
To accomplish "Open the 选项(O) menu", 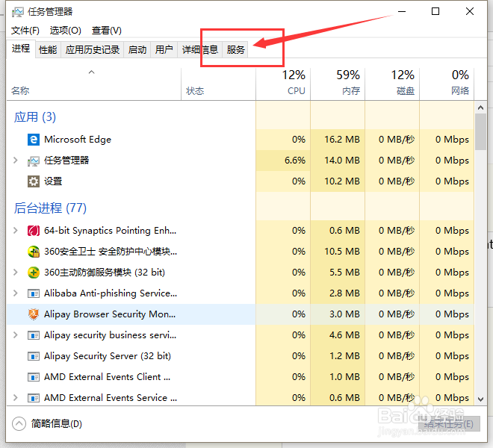I will 66,31.
